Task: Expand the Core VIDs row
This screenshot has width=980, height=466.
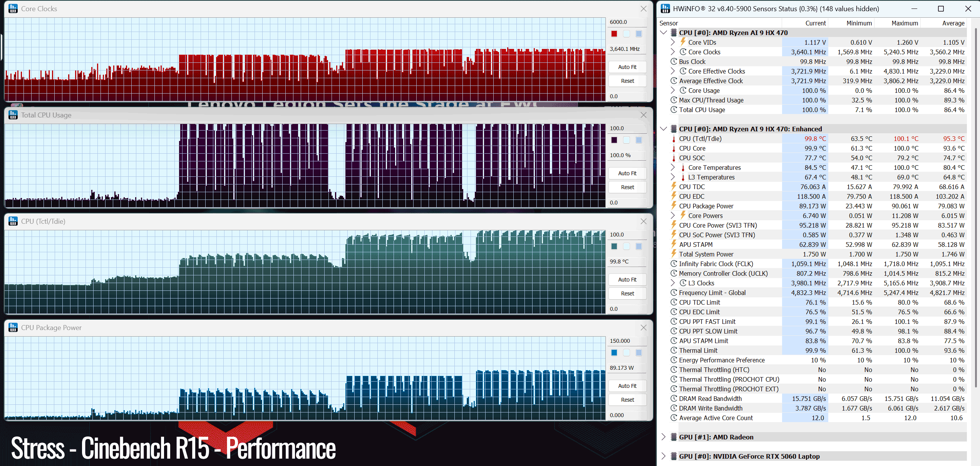Action: click(x=673, y=42)
